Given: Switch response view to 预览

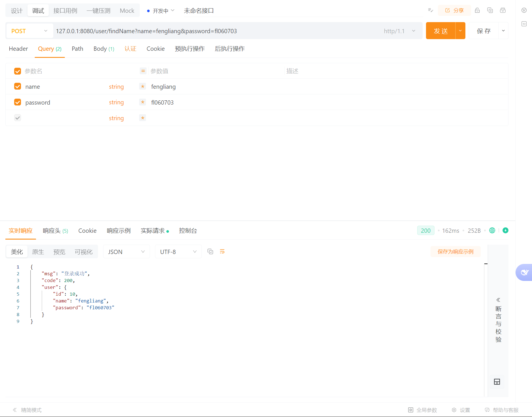Looking at the screenshot, I should point(59,252).
